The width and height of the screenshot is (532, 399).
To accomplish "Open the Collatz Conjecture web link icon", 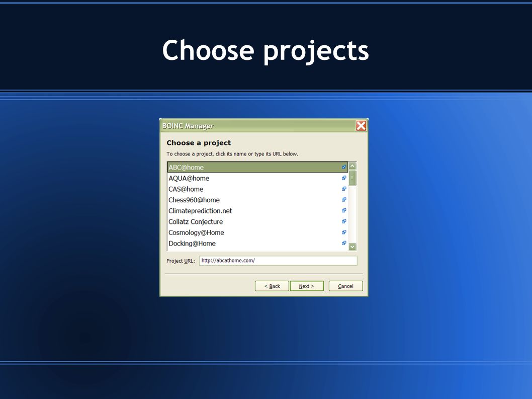I will 344,221.
